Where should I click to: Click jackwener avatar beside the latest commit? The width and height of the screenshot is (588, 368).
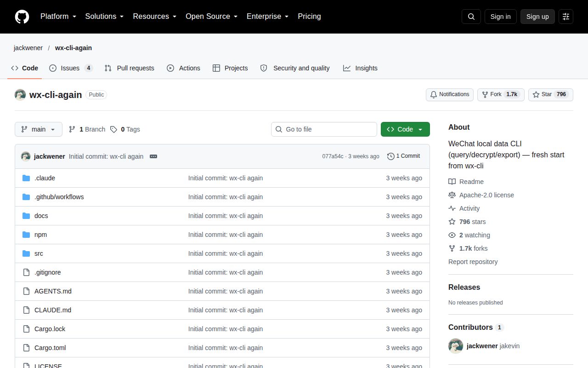click(26, 156)
